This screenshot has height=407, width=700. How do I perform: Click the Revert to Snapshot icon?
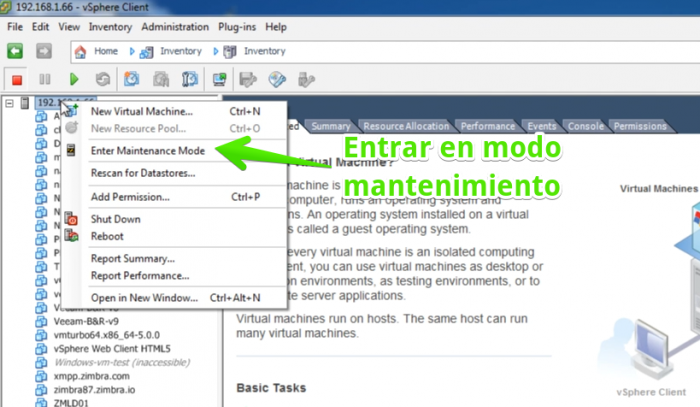[161, 79]
